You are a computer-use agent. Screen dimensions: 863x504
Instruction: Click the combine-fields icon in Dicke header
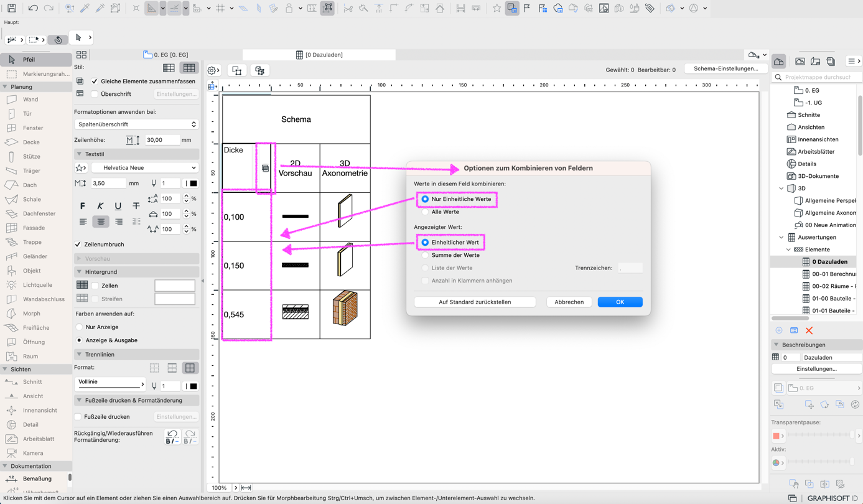coord(265,168)
